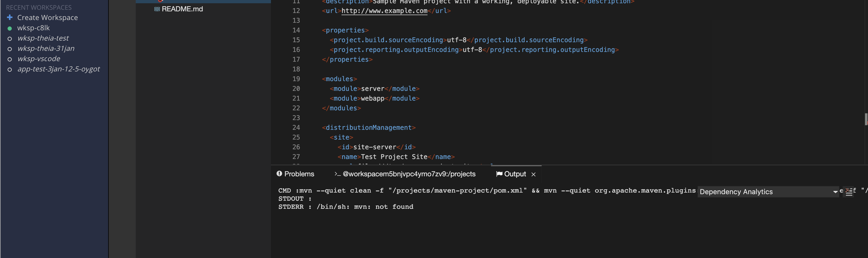Viewport: 868px width, 258px height.
Task: Click the terminal prompt icon on the terminal tab
Action: (x=337, y=174)
